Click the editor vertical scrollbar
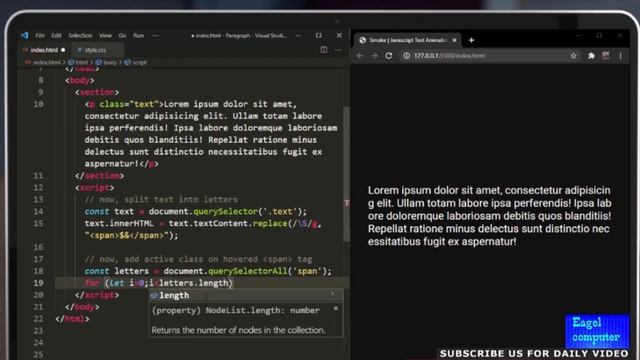Screen dimensions: 640x360 (347, 174)
